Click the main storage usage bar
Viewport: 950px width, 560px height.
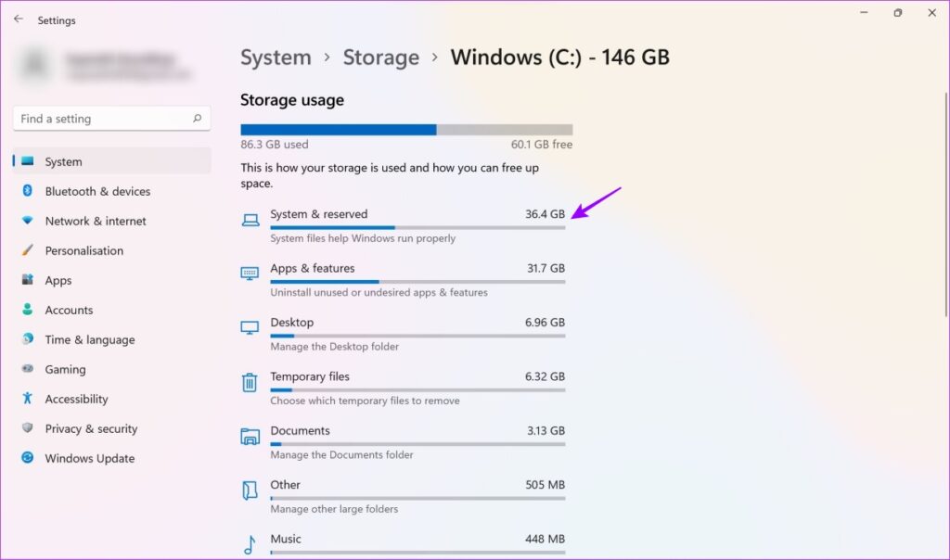tap(406, 130)
